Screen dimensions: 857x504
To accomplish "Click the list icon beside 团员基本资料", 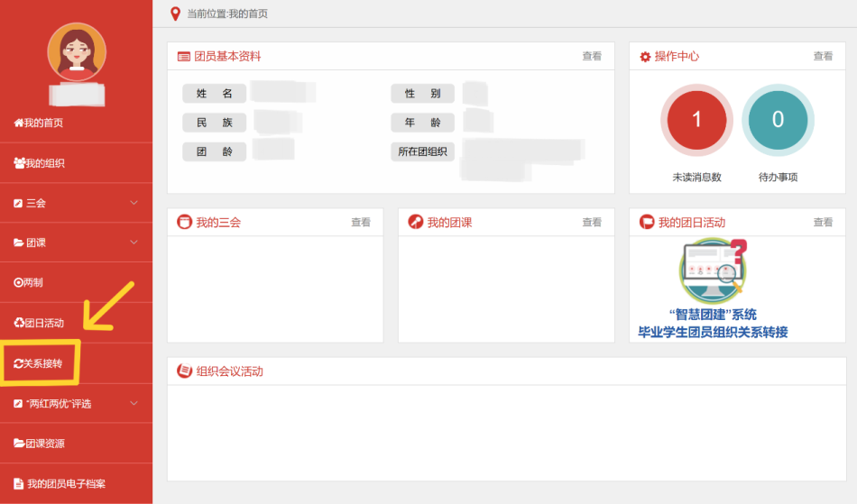I will click(x=184, y=56).
